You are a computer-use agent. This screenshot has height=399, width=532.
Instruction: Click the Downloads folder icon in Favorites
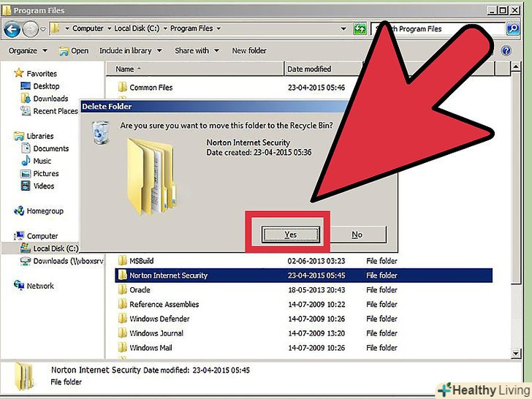click(26, 99)
